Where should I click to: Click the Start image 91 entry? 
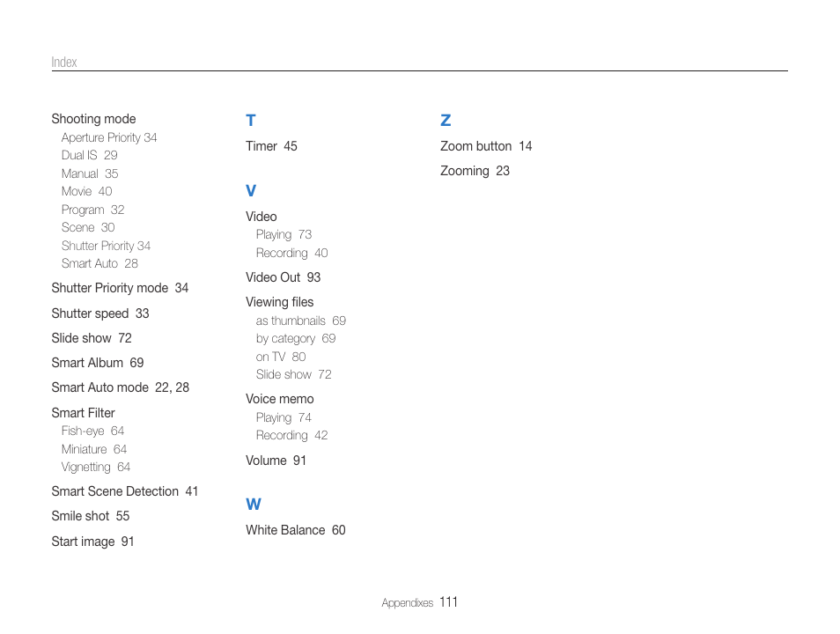pos(92,542)
